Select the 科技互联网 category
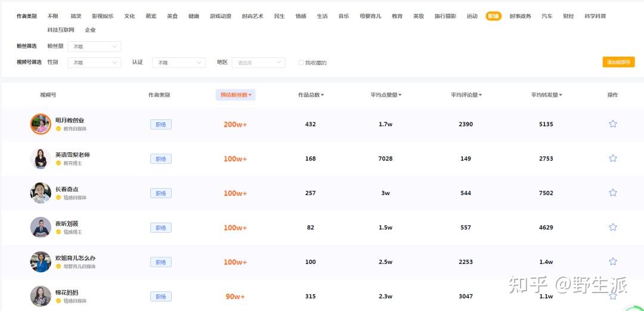Image resolution: width=644 pixels, height=311 pixels. pyautogui.click(x=61, y=30)
